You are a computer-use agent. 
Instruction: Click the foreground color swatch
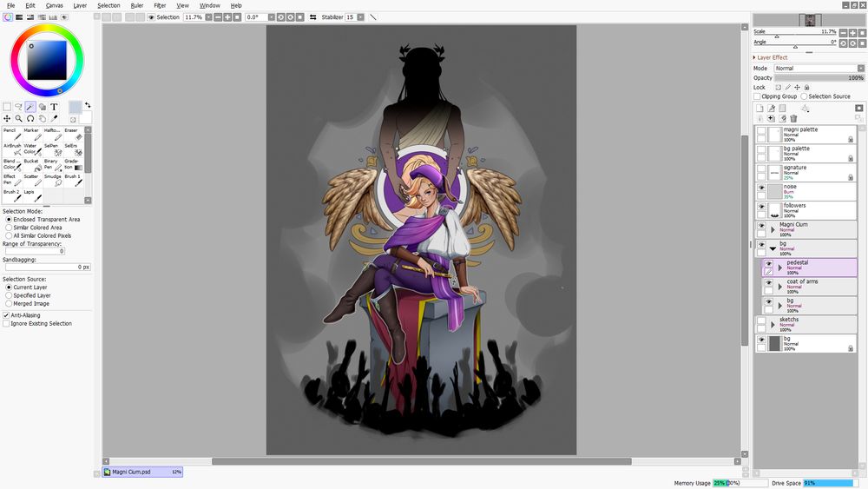pos(75,107)
